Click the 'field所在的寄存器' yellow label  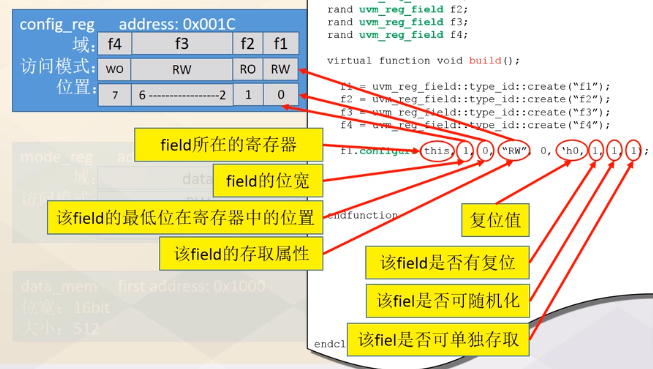[x=229, y=145]
